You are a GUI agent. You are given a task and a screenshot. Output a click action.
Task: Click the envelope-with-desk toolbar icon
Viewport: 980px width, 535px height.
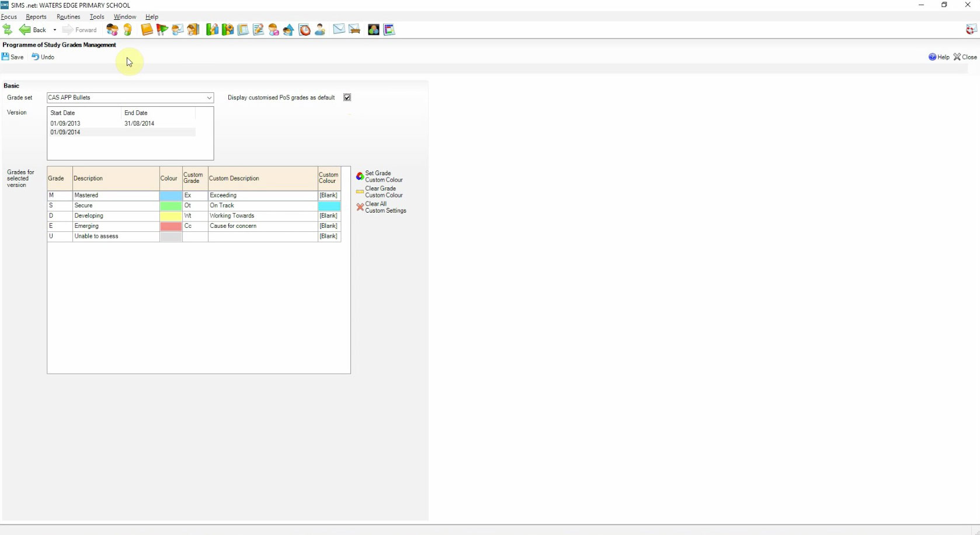pos(355,30)
